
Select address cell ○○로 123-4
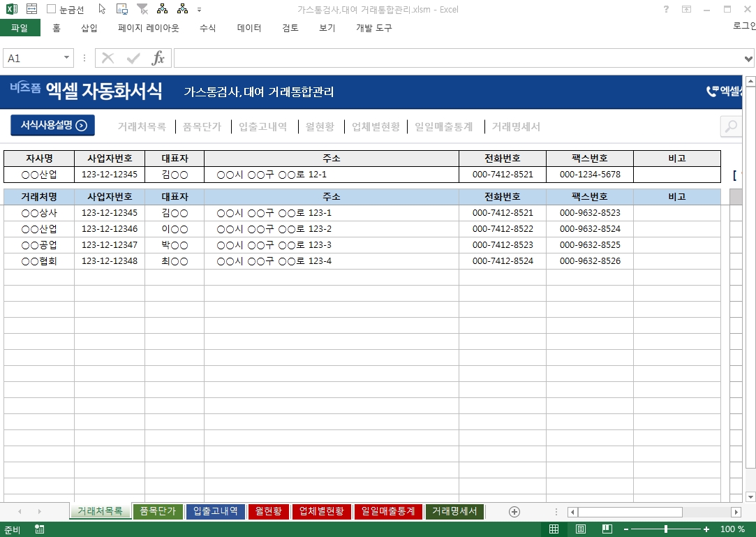(332, 261)
